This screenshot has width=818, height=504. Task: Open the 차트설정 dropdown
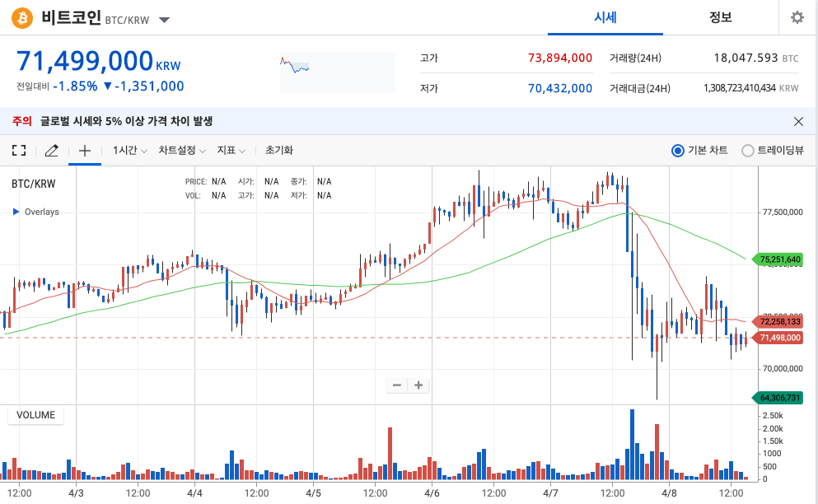pyautogui.click(x=182, y=150)
